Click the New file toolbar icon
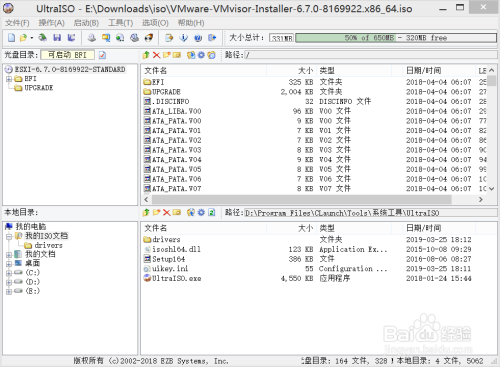 pos(11,38)
